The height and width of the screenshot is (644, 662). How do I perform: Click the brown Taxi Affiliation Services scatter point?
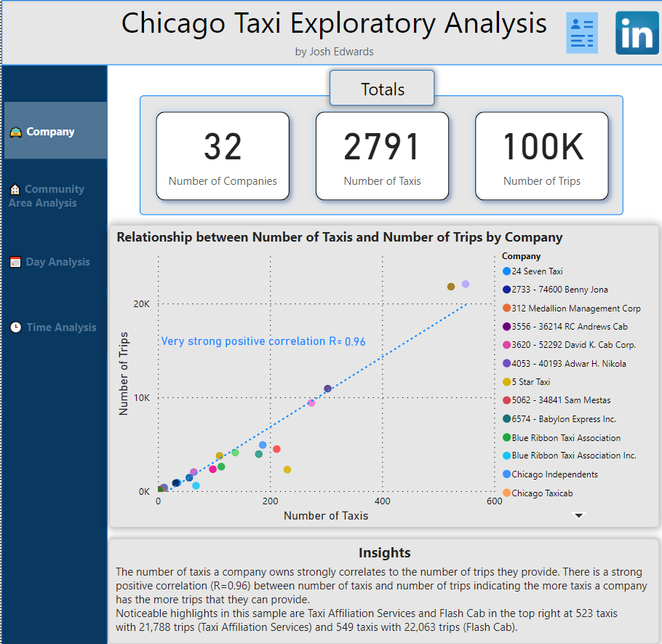point(451,287)
